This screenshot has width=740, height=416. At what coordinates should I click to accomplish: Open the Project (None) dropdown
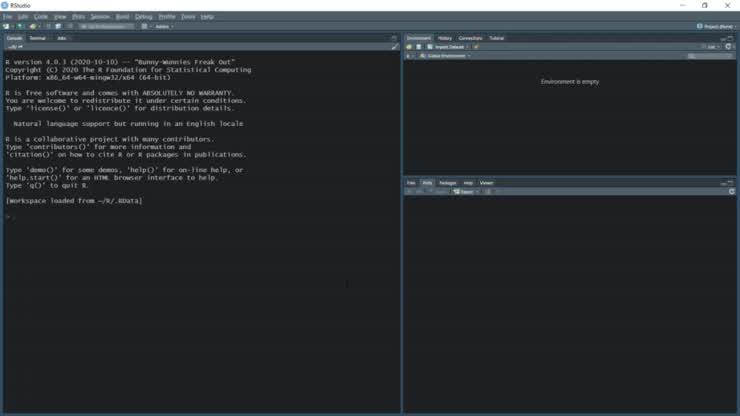[715, 26]
